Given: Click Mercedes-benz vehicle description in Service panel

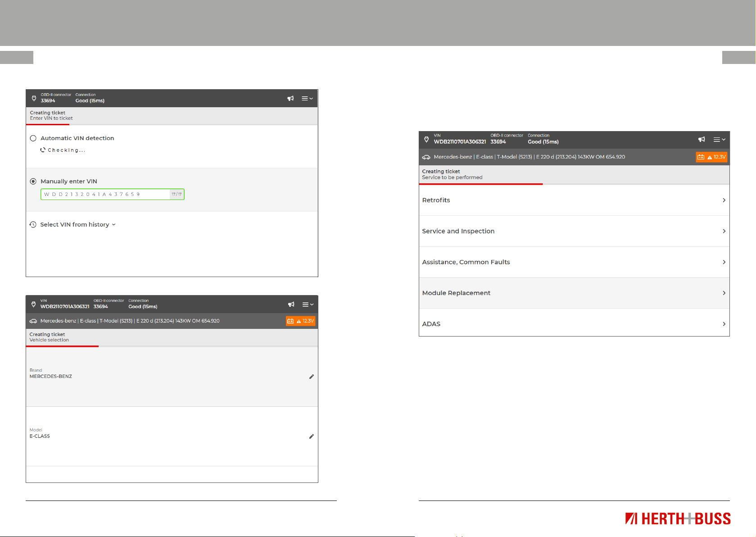Looking at the screenshot, I should tap(529, 157).
